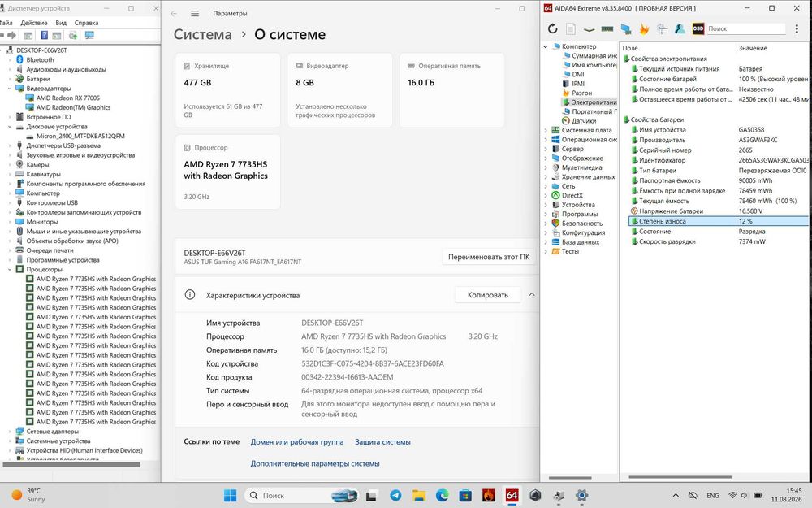
Task: Click the Копировать button
Action: point(487,295)
